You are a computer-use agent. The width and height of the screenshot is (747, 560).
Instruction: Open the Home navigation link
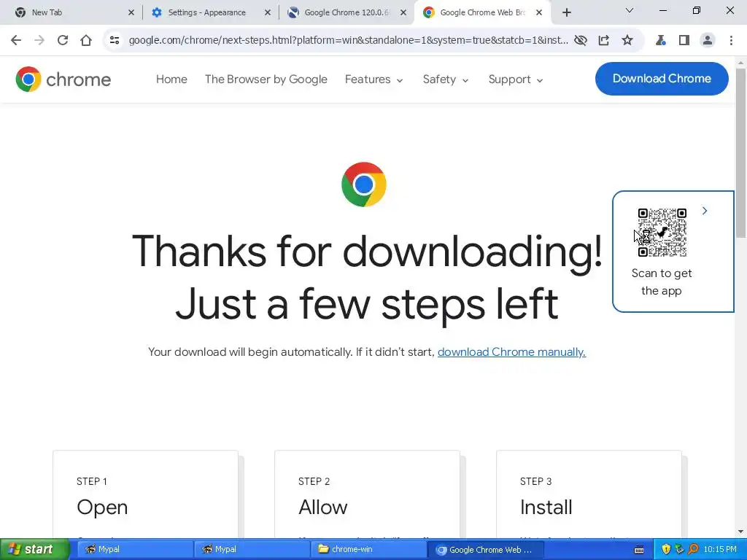[x=171, y=79]
